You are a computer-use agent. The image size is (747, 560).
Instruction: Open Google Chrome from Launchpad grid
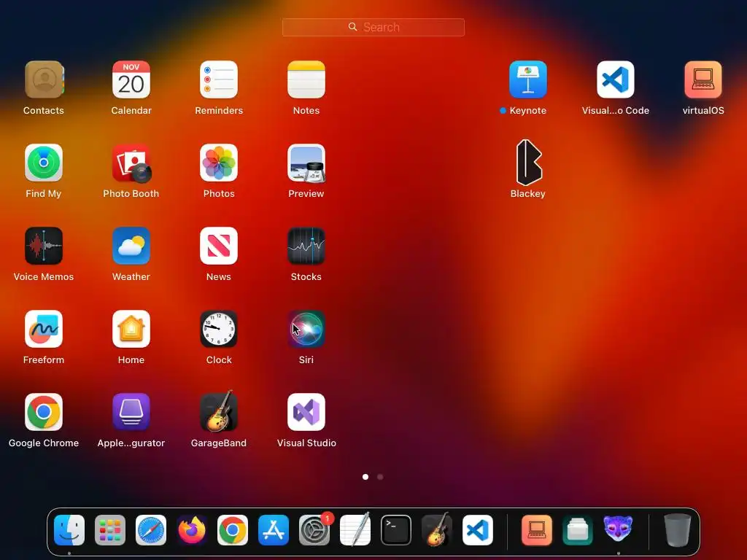pyautogui.click(x=44, y=412)
